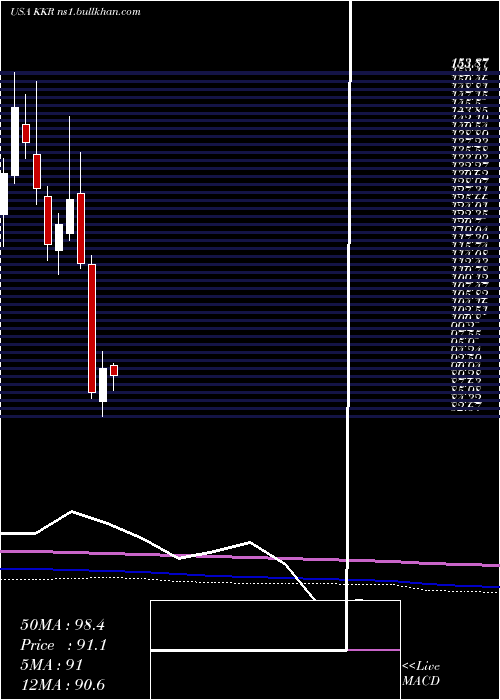Click the '<<Live MACD' label

(x=421, y=674)
